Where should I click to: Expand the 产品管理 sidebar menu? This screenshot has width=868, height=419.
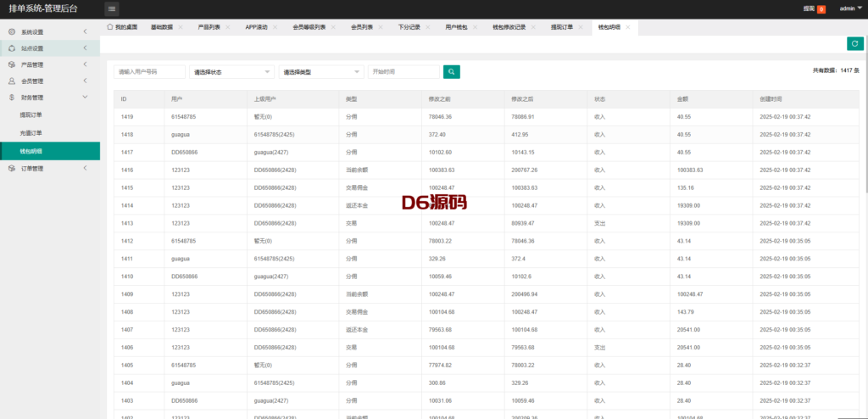click(85, 64)
